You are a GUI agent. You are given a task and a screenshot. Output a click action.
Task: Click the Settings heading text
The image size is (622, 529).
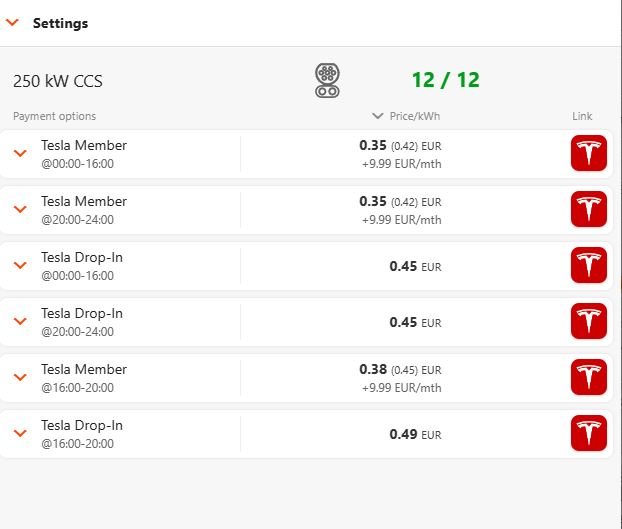(x=60, y=23)
